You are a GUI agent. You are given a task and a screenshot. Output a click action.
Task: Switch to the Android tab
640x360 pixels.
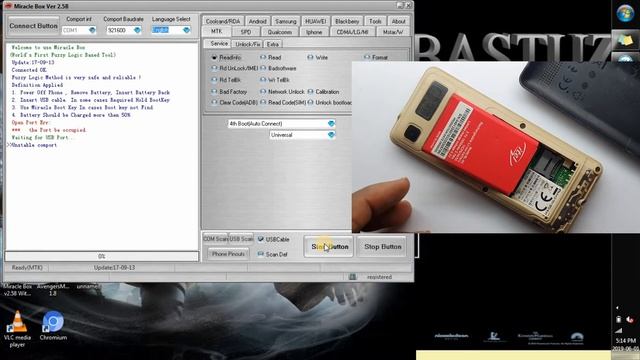coord(258,21)
